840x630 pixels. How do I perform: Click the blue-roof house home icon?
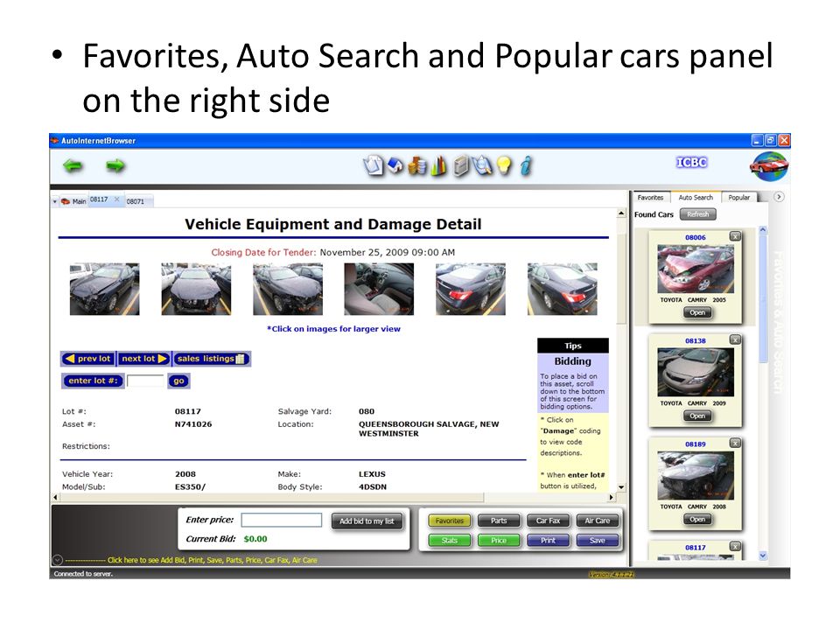[395, 165]
